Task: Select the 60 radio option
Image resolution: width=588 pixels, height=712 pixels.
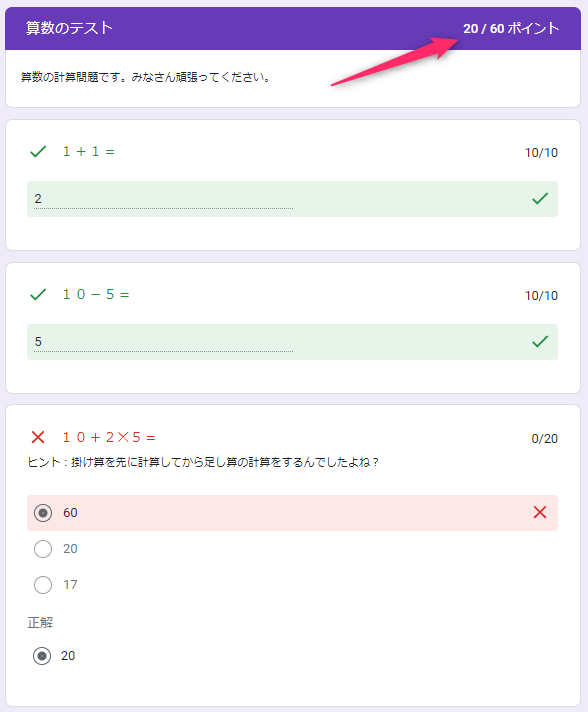Action: (43, 513)
